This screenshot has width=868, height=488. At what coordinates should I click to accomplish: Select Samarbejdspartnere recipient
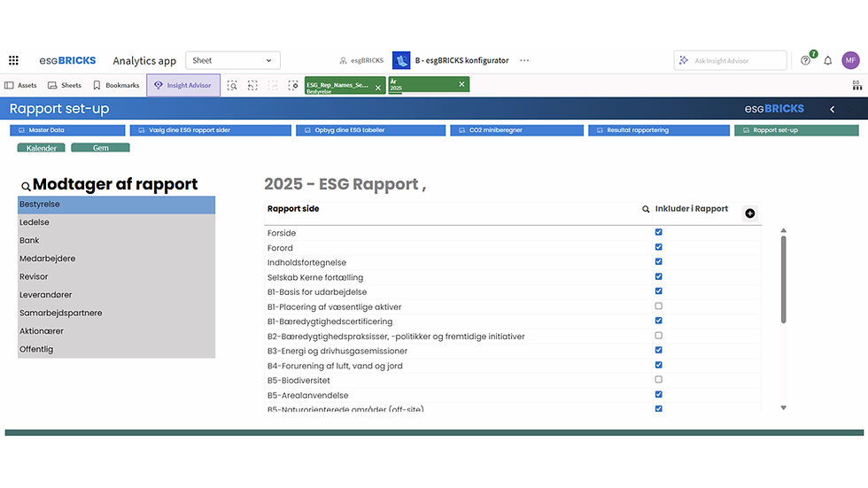click(x=116, y=314)
